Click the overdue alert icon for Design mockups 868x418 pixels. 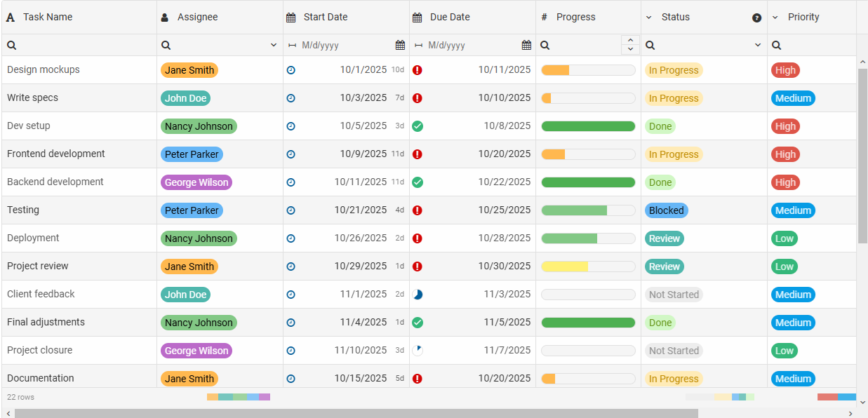[x=418, y=70]
